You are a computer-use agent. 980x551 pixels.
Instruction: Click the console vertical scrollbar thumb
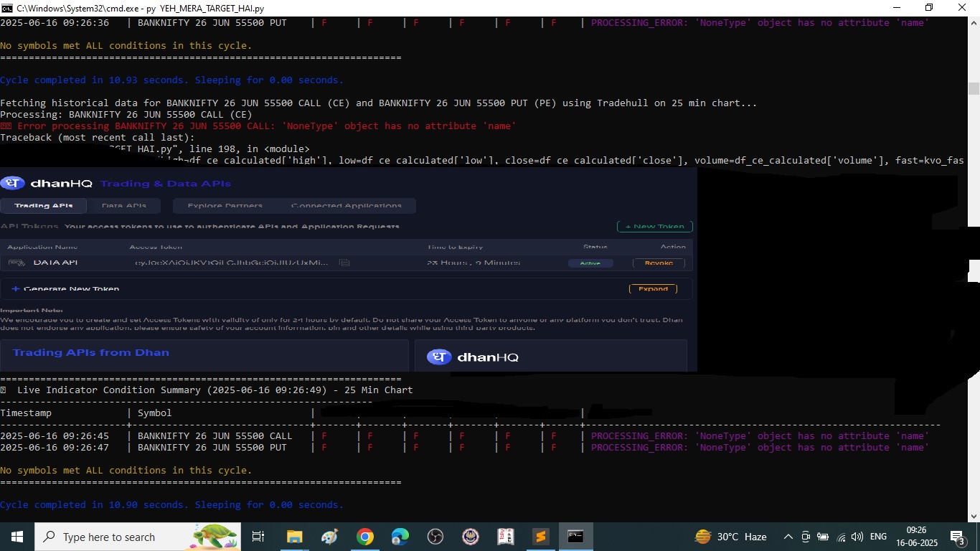click(974, 88)
